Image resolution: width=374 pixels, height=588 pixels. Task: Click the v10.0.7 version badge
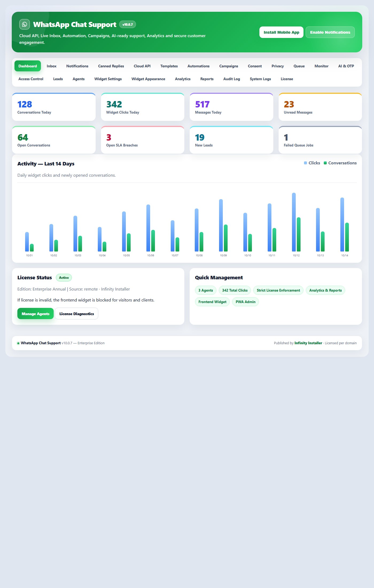(127, 24)
